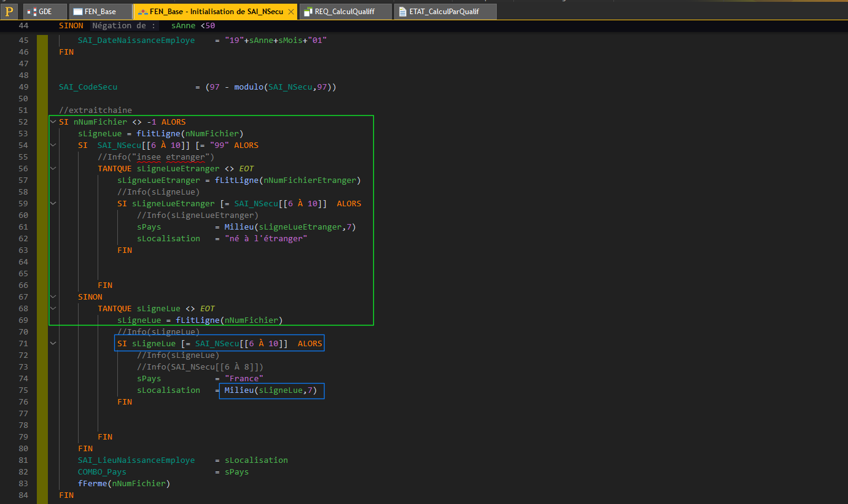Collapse the TANTQUE sLigneLue block on line 68
The width and height of the screenshot is (848, 504).
tap(53, 309)
